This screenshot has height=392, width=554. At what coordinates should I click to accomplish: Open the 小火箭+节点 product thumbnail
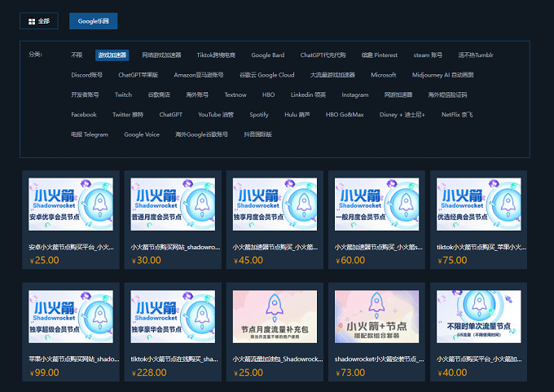[x=376, y=316]
